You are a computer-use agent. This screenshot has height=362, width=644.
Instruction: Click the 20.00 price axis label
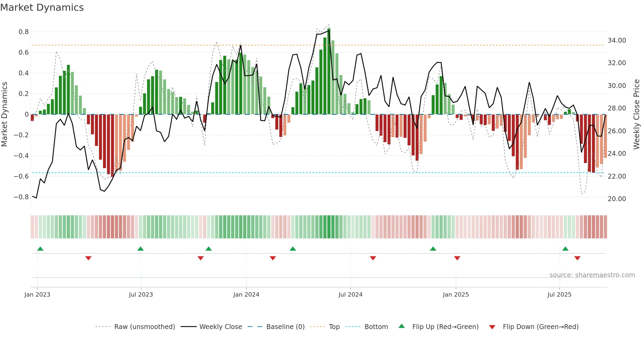617,199
